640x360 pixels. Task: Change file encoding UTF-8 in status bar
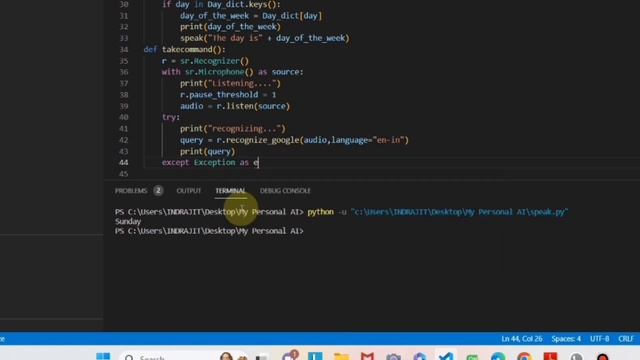(599, 339)
